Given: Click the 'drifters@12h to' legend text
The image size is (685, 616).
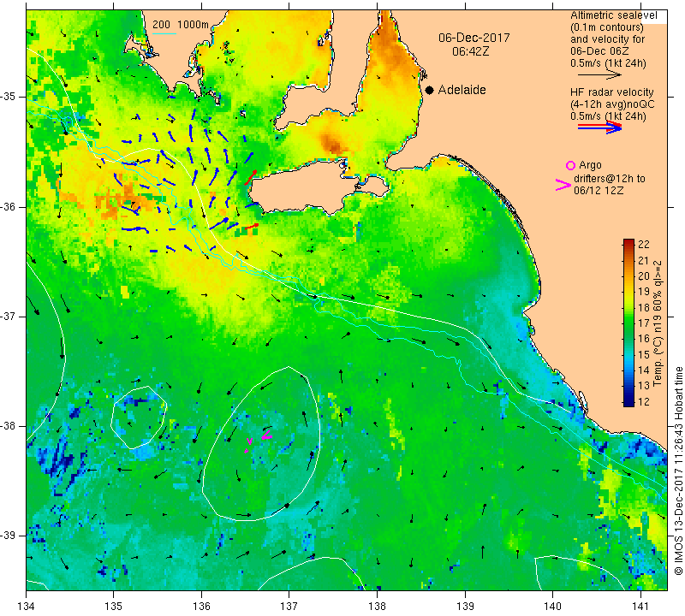Looking at the screenshot, I should point(610,179).
